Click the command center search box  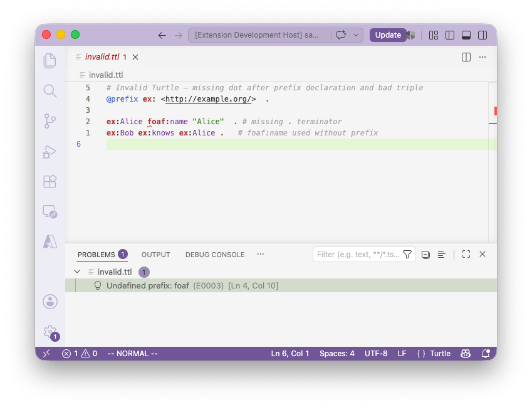[256, 35]
